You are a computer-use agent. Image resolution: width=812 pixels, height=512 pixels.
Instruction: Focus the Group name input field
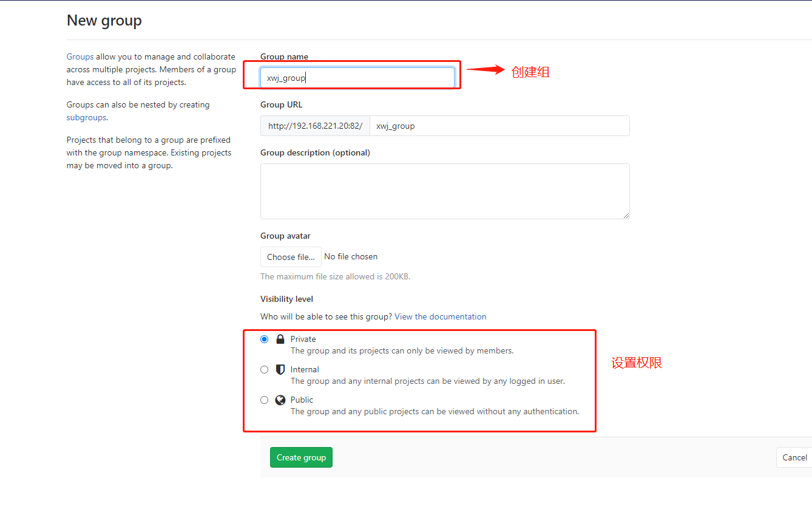coord(357,78)
